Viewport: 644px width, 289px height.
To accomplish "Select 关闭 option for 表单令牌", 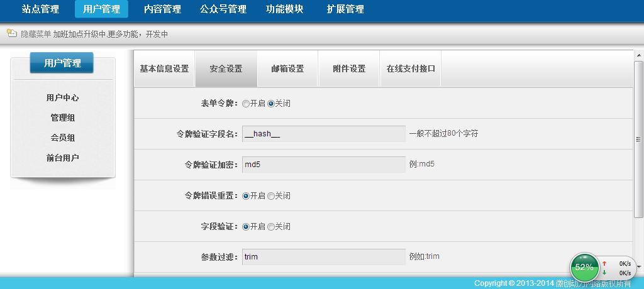I will pyautogui.click(x=271, y=104).
